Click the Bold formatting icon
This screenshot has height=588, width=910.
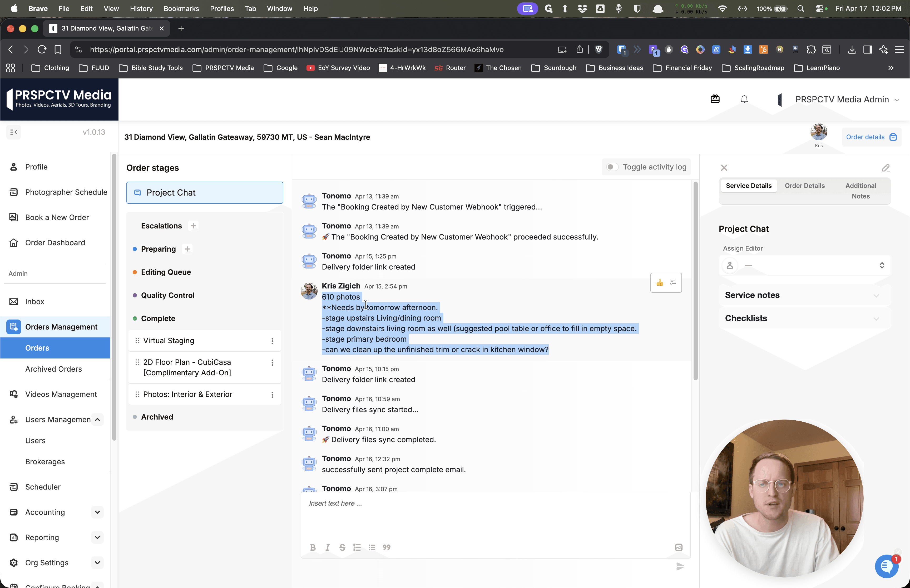[313, 547]
